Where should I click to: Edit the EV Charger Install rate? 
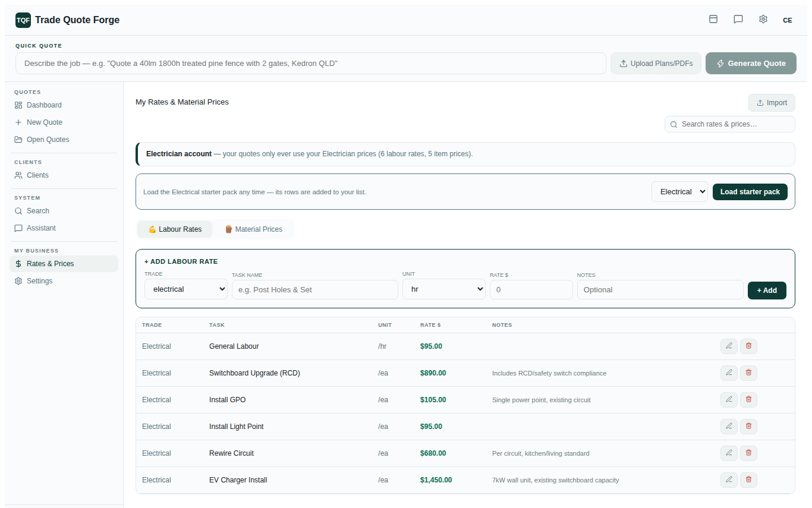(x=729, y=480)
